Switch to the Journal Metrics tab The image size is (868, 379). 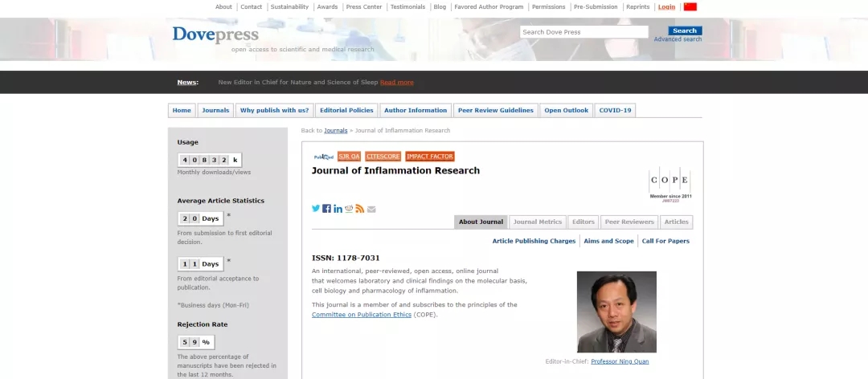(x=538, y=222)
